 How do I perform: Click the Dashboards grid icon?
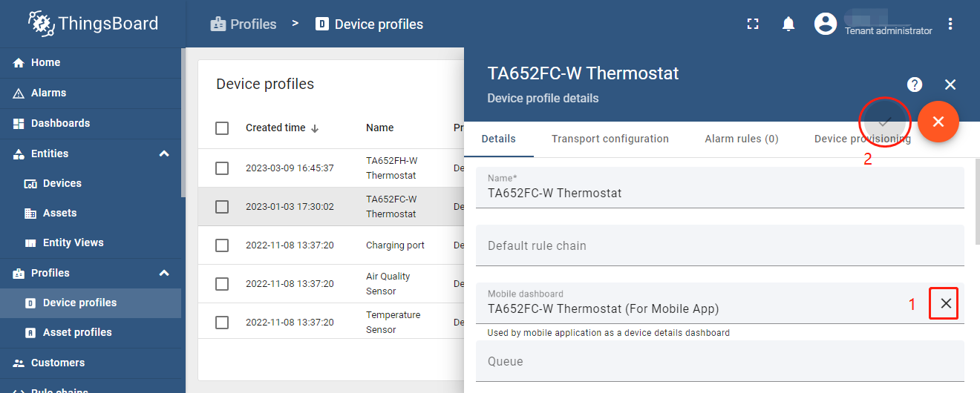[19, 124]
